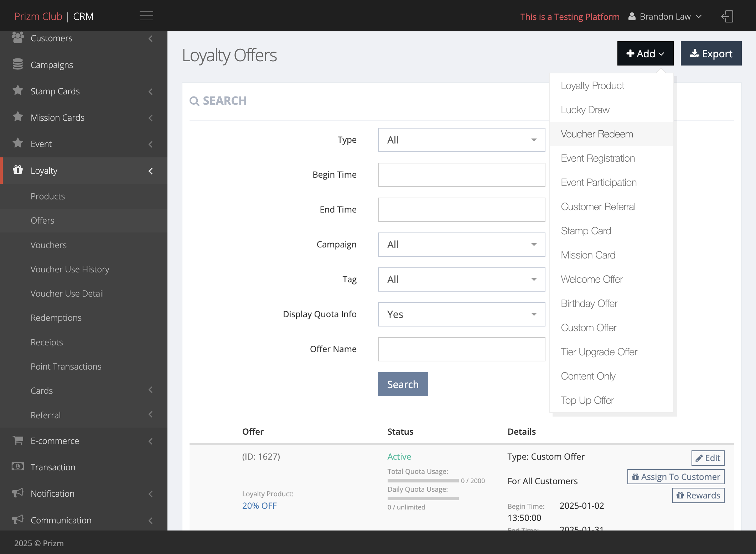The width and height of the screenshot is (756, 554).
Task: Click the Communication megaphone icon
Action: pyautogui.click(x=18, y=519)
